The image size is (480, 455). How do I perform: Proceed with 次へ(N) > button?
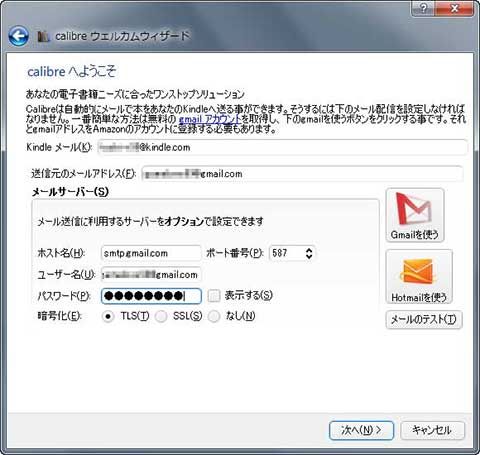[x=361, y=430]
